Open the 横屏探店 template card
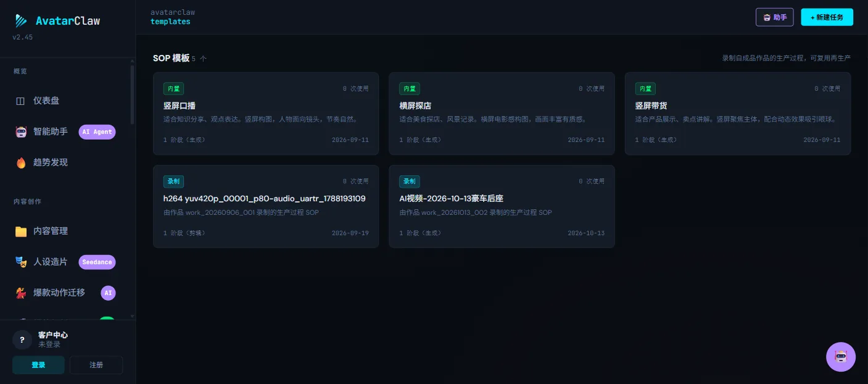Image resolution: width=868 pixels, height=384 pixels. [x=502, y=114]
